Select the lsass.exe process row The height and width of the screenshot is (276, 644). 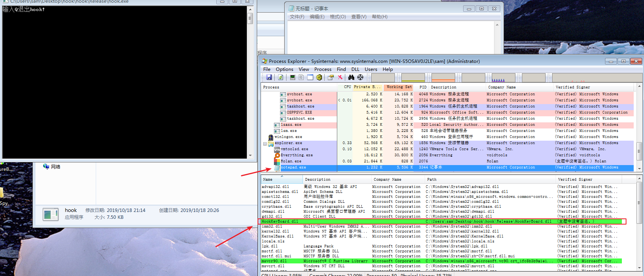click(x=447, y=125)
